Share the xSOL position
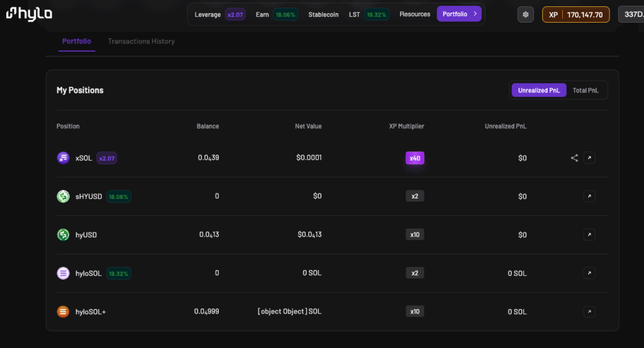The image size is (644, 348). pos(574,158)
